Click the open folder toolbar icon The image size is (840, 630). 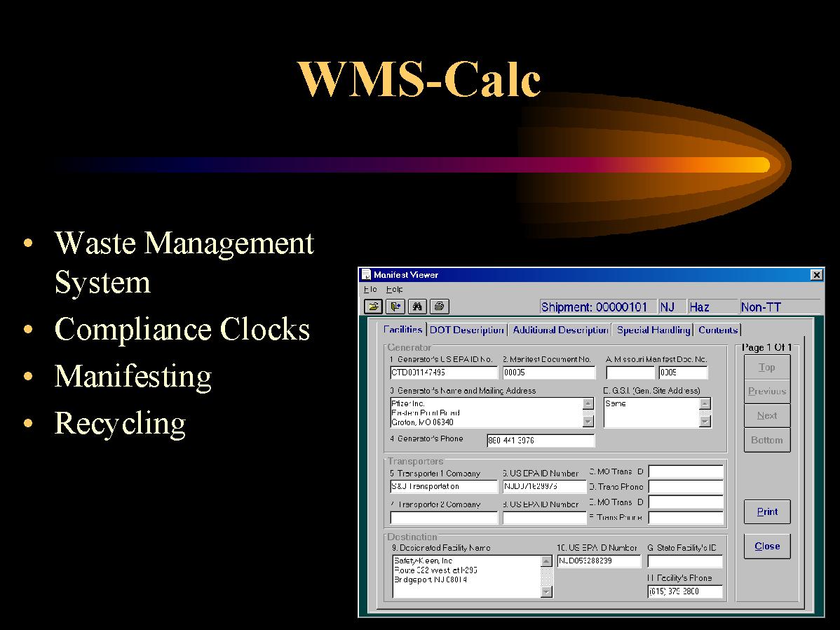coord(374,307)
